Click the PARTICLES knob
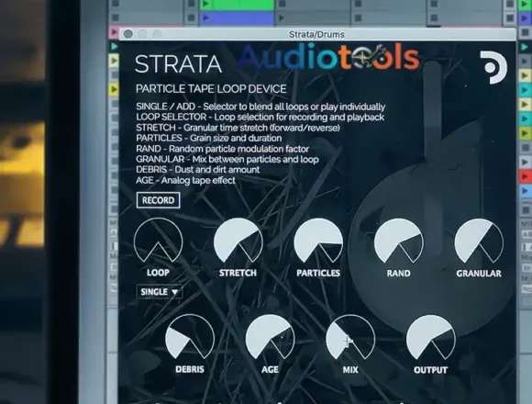 pyautogui.click(x=318, y=241)
